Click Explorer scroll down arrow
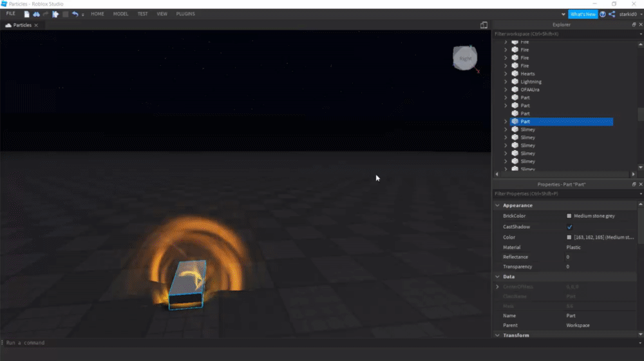The height and width of the screenshot is (361, 644). pos(641,168)
